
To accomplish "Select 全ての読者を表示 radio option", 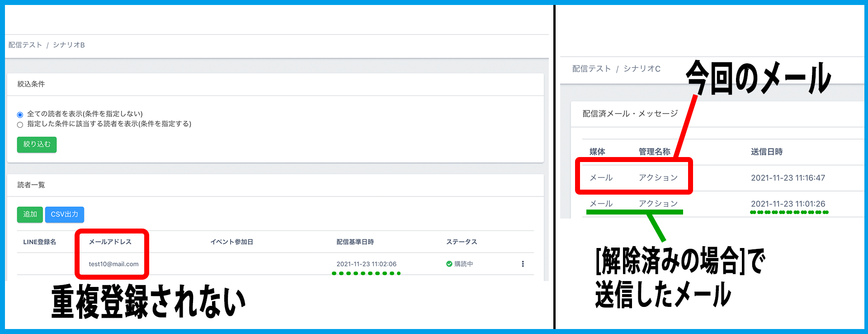I will point(20,115).
